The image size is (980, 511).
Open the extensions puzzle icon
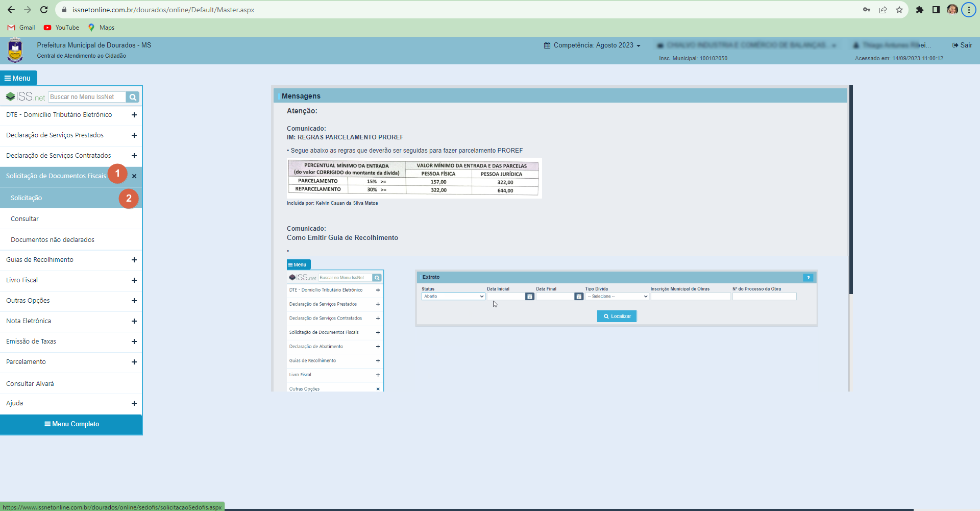pyautogui.click(x=920, y=10)
